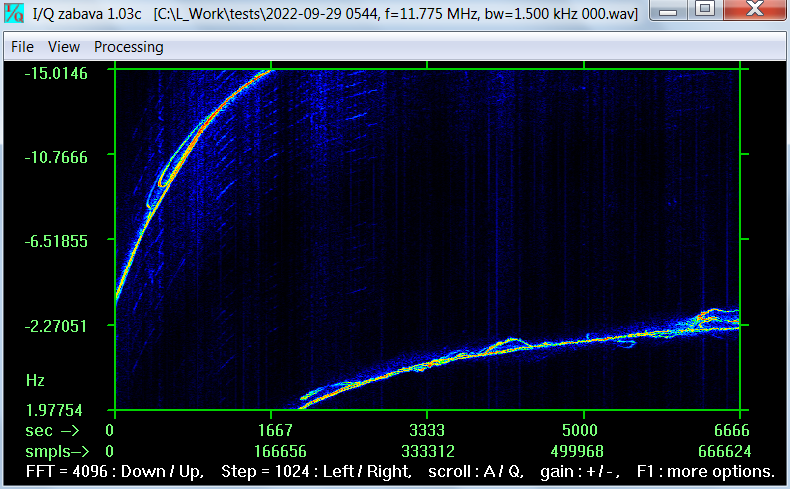Image resolution: width=790 pixels, height=489 pixels.
Task: Close the I/Q zabava window
Action: (755, 10)
